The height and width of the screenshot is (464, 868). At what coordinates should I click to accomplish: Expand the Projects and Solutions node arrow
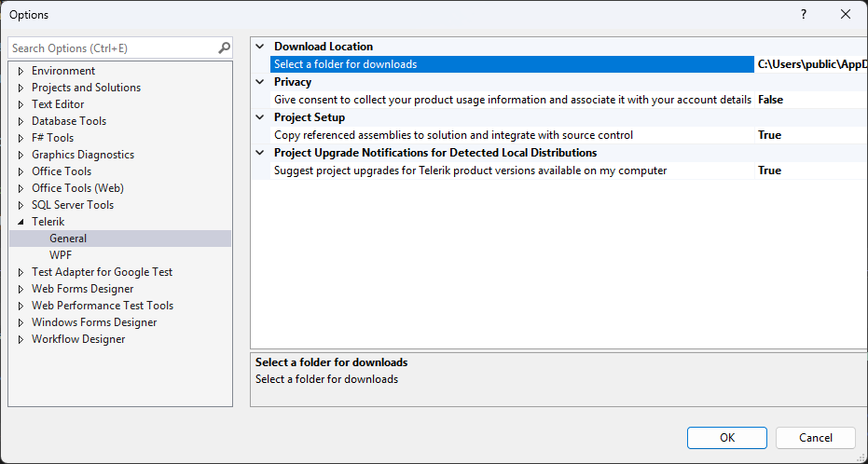coord(21,88)
